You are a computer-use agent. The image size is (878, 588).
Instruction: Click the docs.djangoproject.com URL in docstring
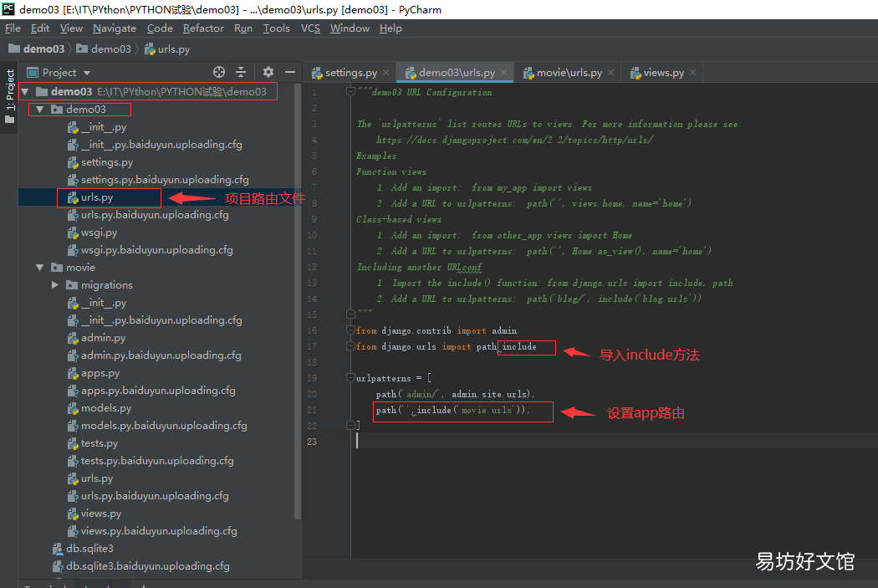pos(514,140)
